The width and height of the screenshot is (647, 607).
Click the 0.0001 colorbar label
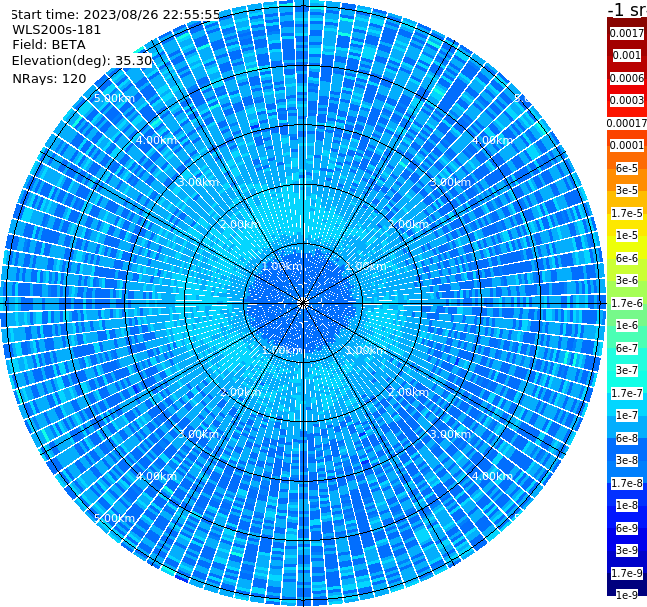(627, 145)
